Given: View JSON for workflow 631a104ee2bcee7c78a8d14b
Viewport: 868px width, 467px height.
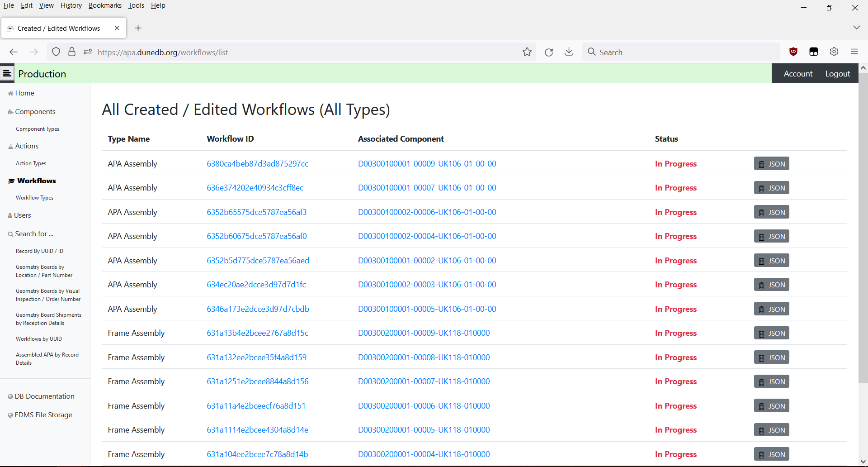Looking at the screenshot, I should pyautogui.click(x=771, y=454).
